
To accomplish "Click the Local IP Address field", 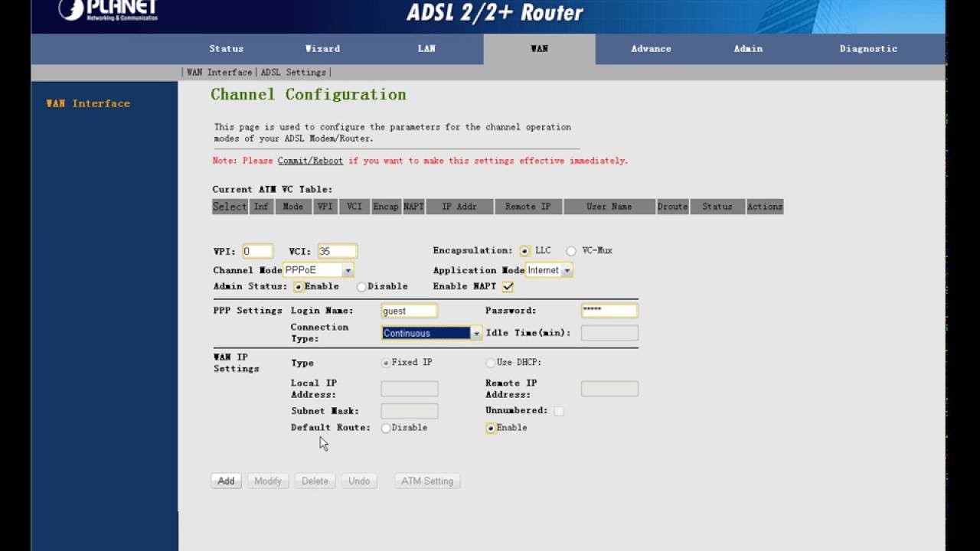I will (x=410, y=389).
